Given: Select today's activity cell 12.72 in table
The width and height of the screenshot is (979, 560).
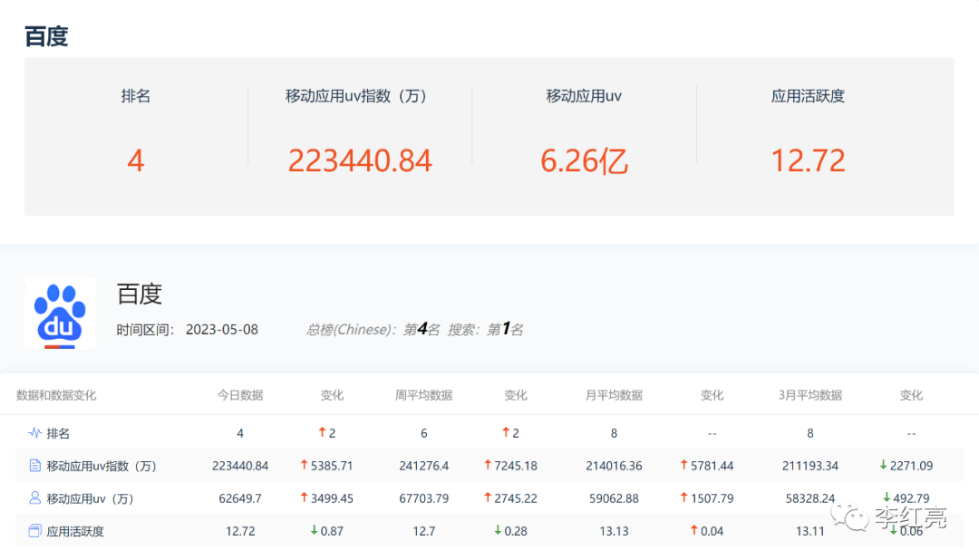Looking at the screenshot, I should 240,531.
